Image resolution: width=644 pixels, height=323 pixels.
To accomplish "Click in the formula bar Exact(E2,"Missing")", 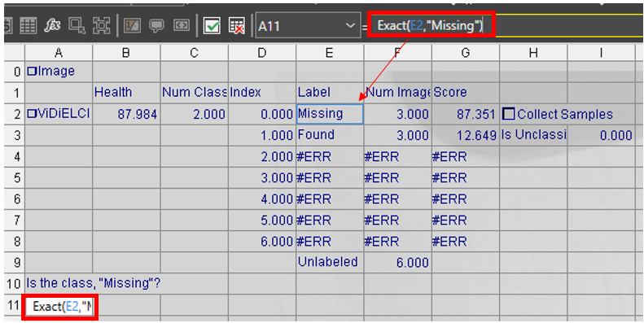I will coord(431,26).
